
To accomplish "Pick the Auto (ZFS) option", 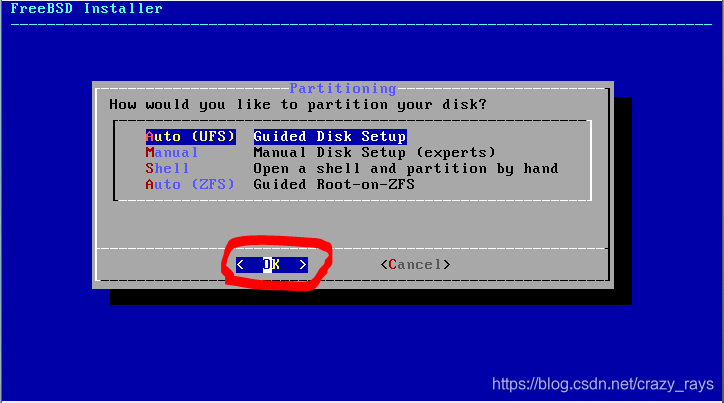I will click(190, 185).
